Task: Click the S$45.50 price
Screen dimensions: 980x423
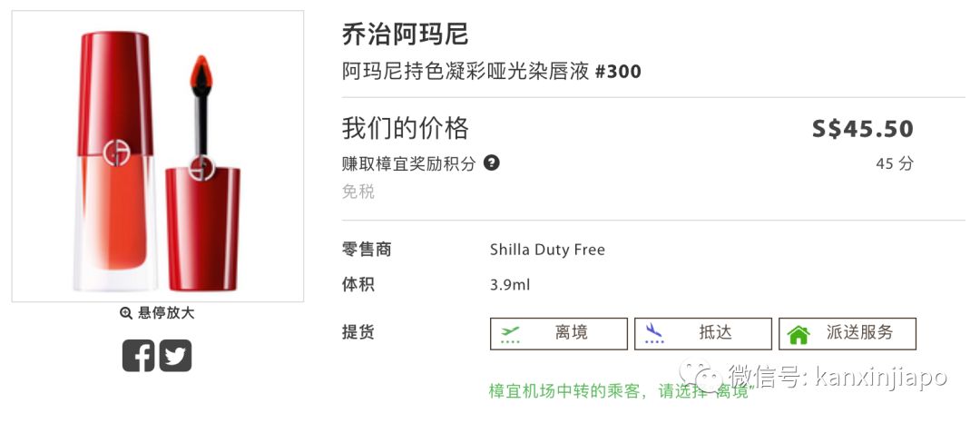Action: tap(862, 129)
